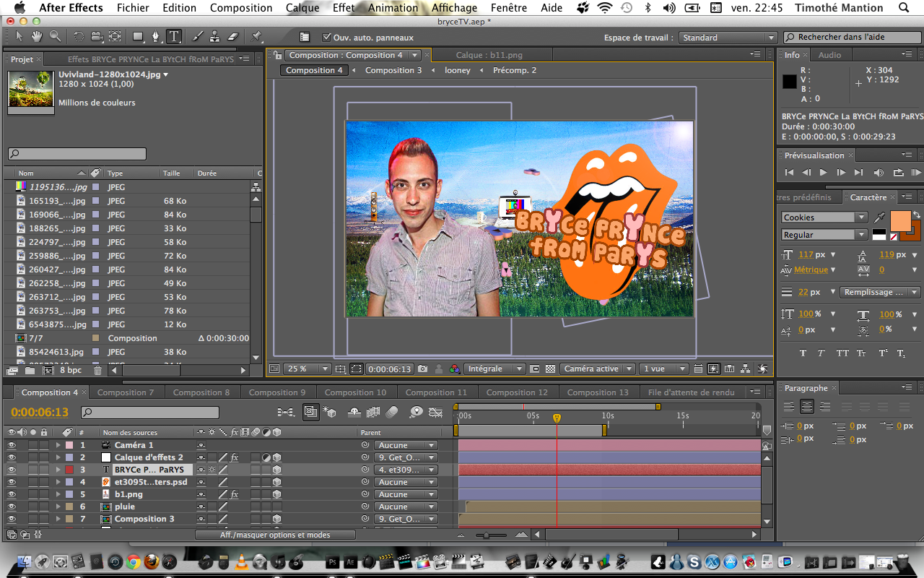
Task: Select the Brush tool
Action: (198, 36)
